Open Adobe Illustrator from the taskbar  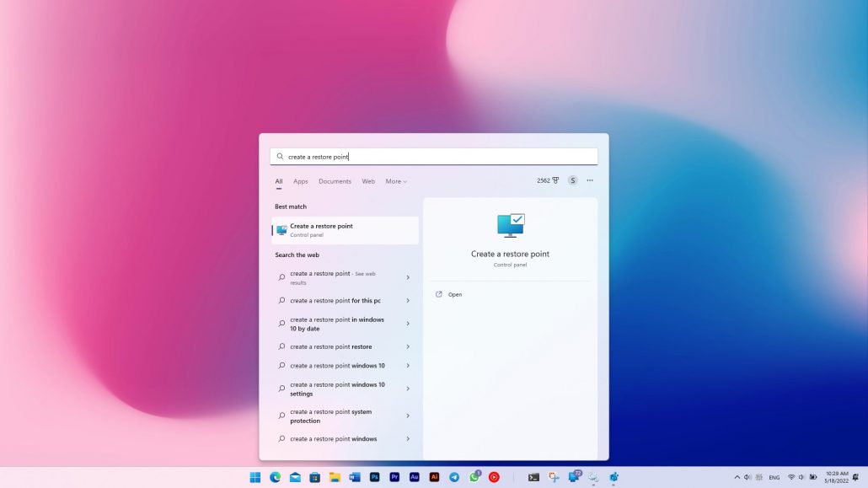point(435,477)
